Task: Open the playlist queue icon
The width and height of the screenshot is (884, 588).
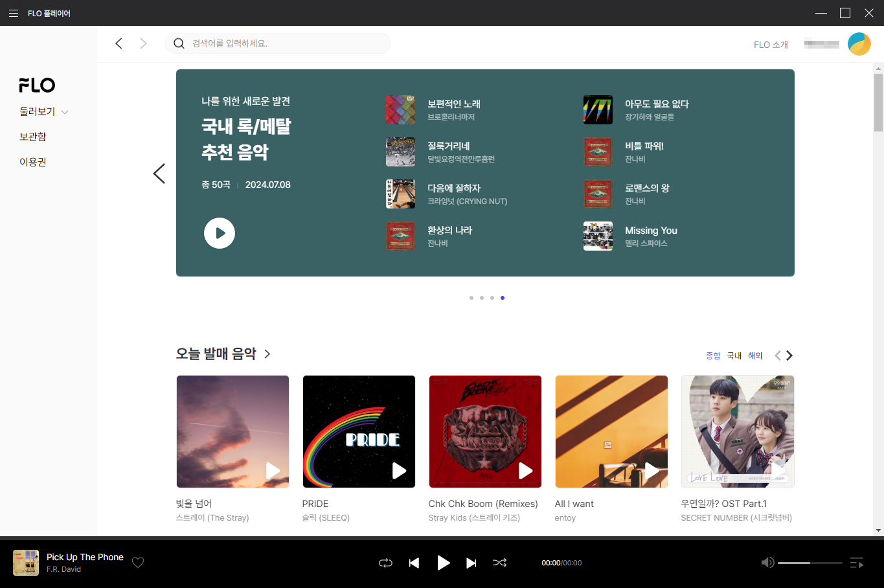Action: (x=856, y=563)
